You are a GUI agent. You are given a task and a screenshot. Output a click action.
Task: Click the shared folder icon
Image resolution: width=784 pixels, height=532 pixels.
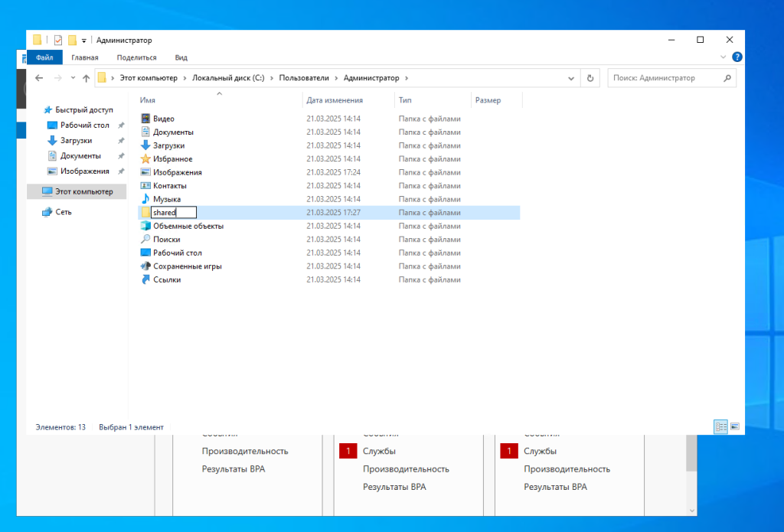[x=145, y=213]
